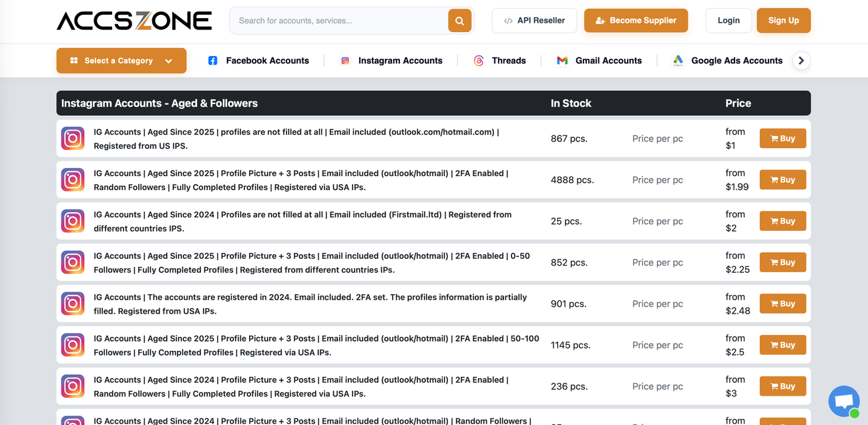Click 'Instagram Accounts - Aged & Followers' heading
The image size is (868, 425).
160,103
